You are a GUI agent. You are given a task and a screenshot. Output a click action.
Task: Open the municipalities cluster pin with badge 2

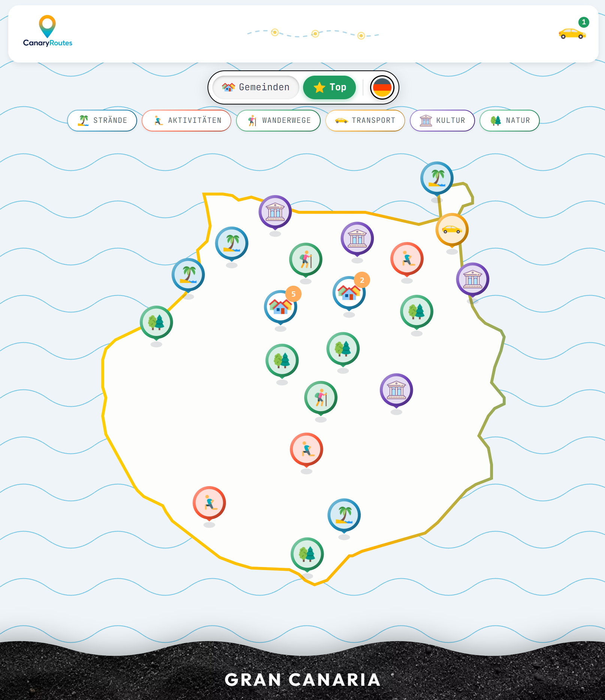click(x=349, y=293)
